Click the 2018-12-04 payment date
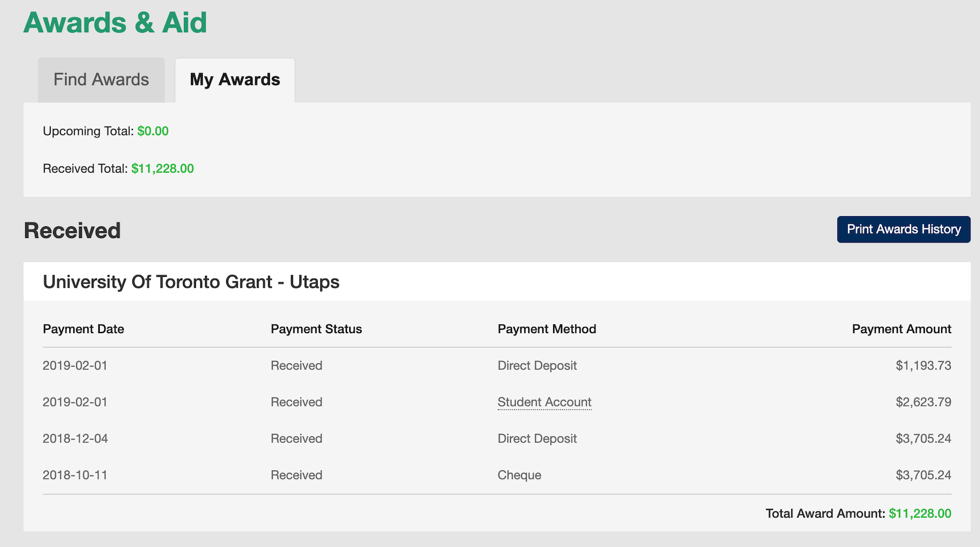The image size is (980, 547). point(75,439)
